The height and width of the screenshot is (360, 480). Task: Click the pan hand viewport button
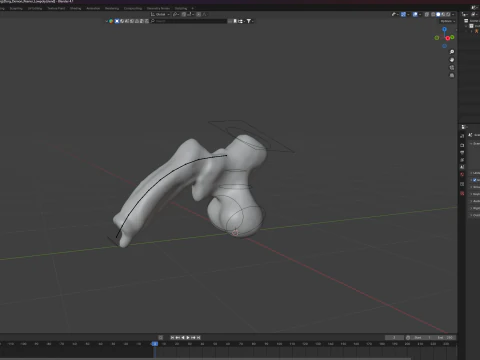coord(452,60)
